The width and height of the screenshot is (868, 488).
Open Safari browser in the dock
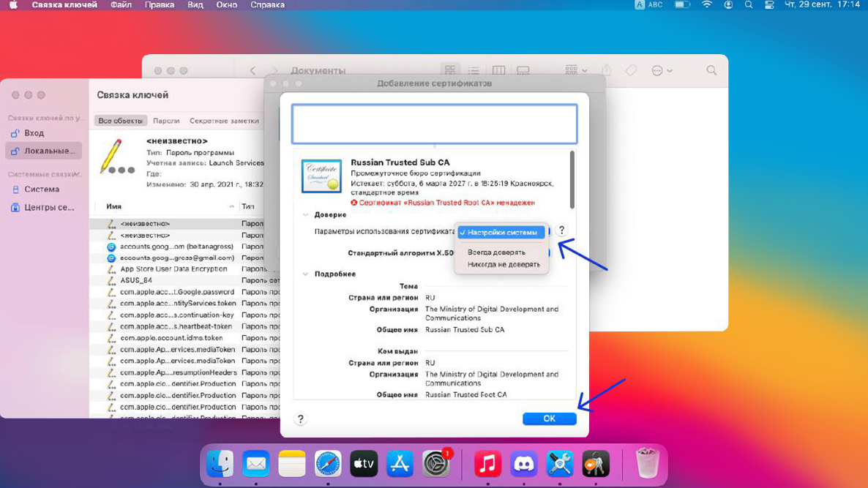(328, 464)
